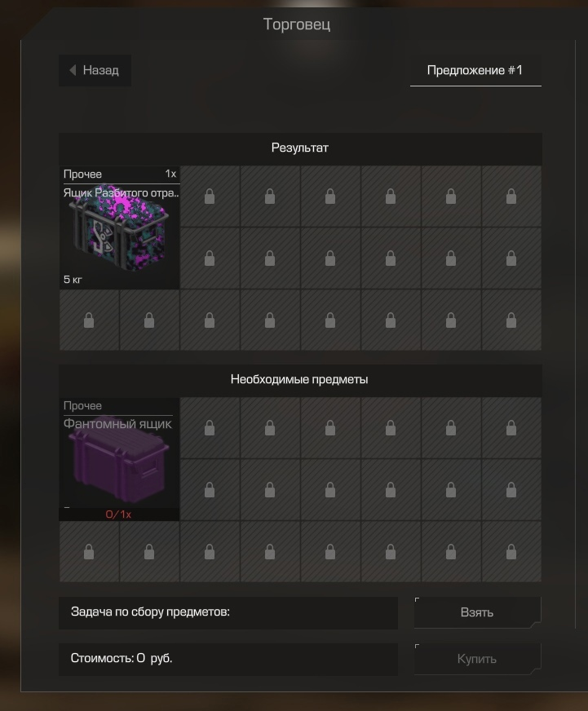Click bottom-left locked slot in Результат grid
The image size is (588, 711).
[x=89, y=320]
